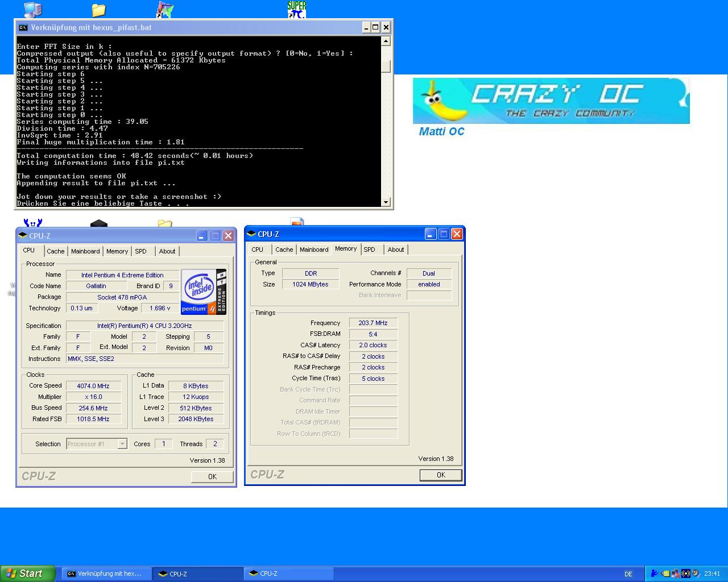Viewport: 728px width, 582px height.
Task: Open the Windows Start menu
Action: point(28,573)
